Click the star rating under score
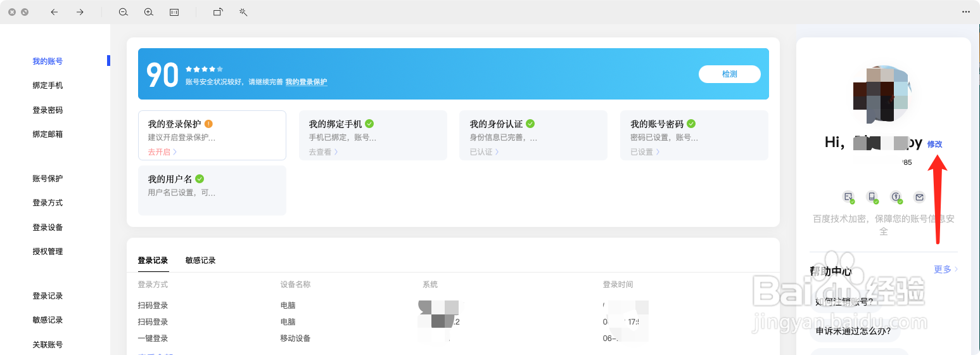 point(204,68)
